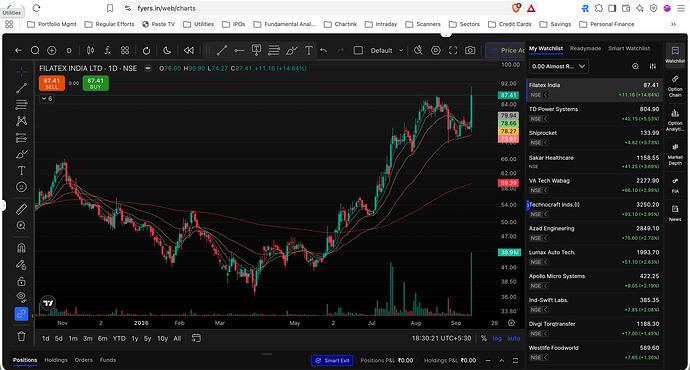Open the candlestick chart style selector
This screenshot has width=690, height=370.
coord(90,51)
